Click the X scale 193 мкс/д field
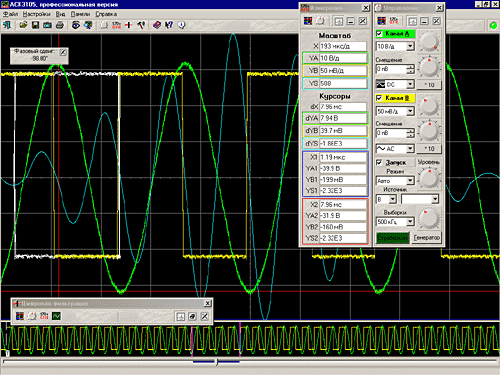The height and width of the screenshot is (375, 500). click(343, 46)
